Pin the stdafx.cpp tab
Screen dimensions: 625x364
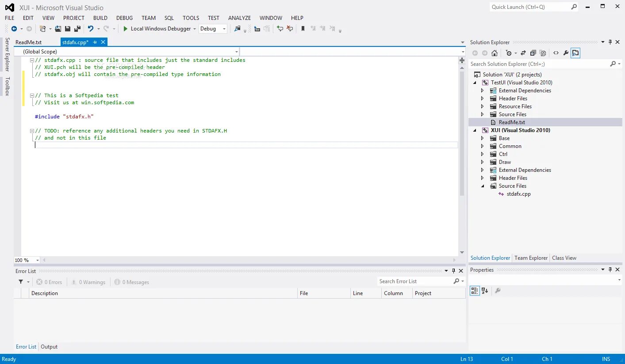coord(95,42)
